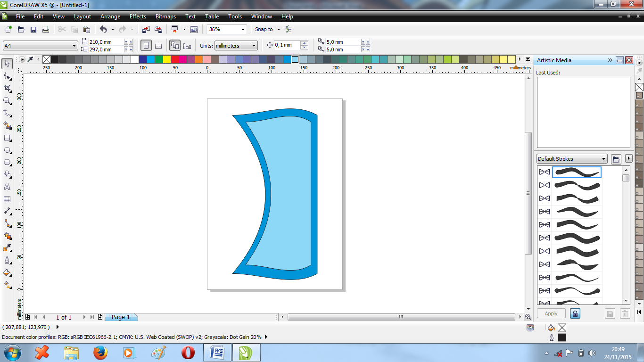This screenshot has height=362, width=644.
Task: Open the Options icon beside Snap to
Action: [x=289, y=29]
